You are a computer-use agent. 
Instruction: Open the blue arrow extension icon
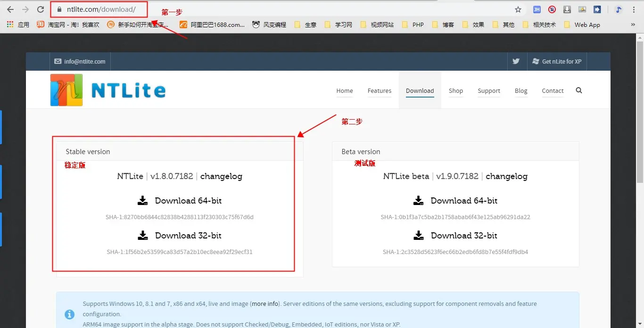point(597,9)
